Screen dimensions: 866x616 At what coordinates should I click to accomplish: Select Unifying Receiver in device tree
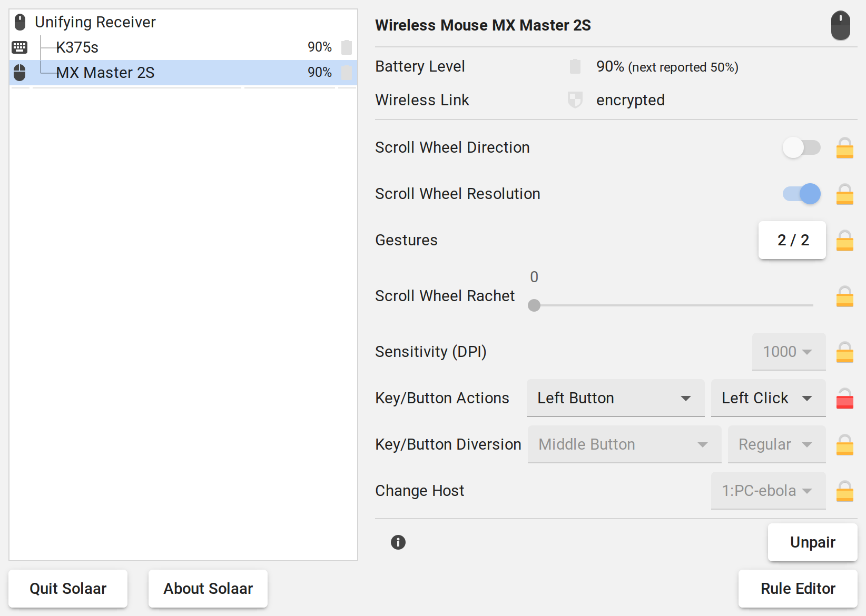[x=183, y=22]
